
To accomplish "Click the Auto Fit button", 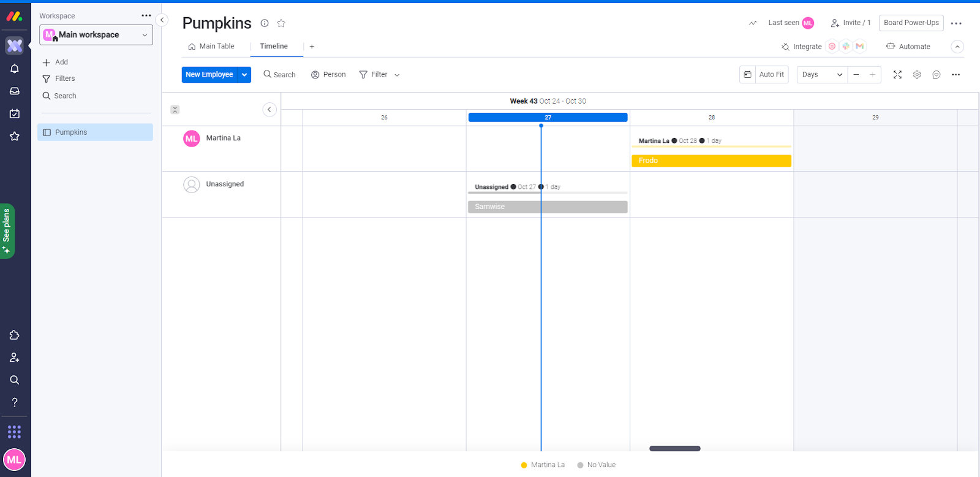I will [764, 75].
